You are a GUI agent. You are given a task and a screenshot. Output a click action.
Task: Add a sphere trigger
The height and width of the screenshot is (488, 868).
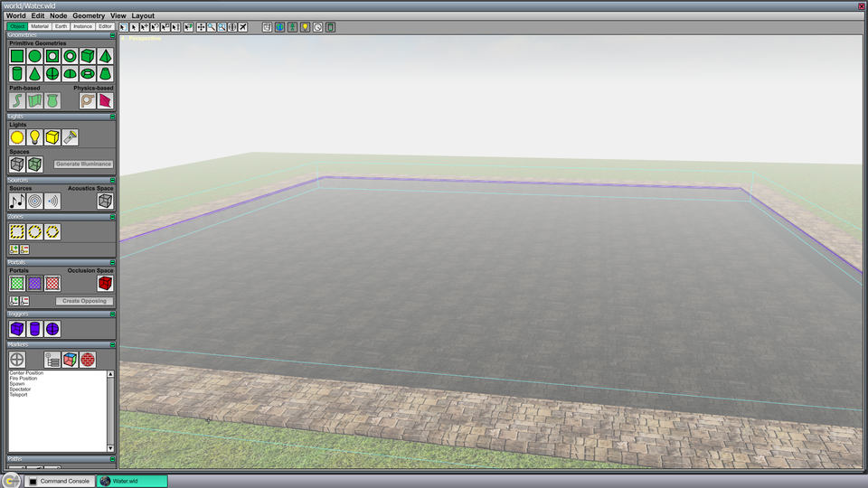(52, 329)
